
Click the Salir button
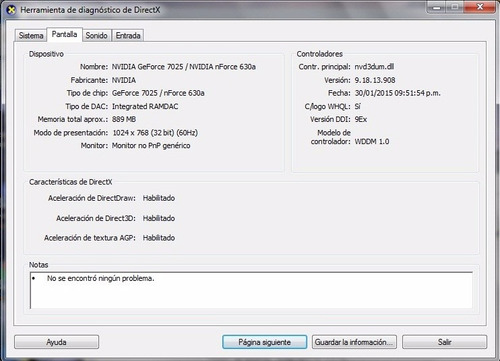coord(444,342)
